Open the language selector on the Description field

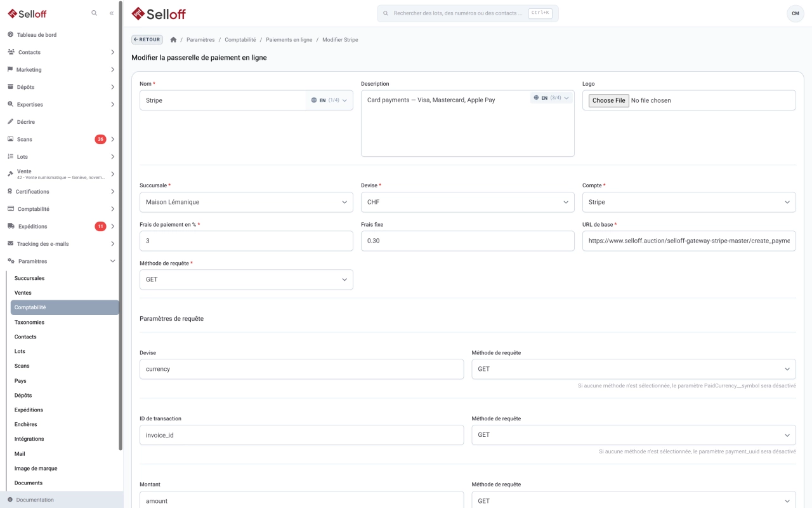[x=551, y=98]
